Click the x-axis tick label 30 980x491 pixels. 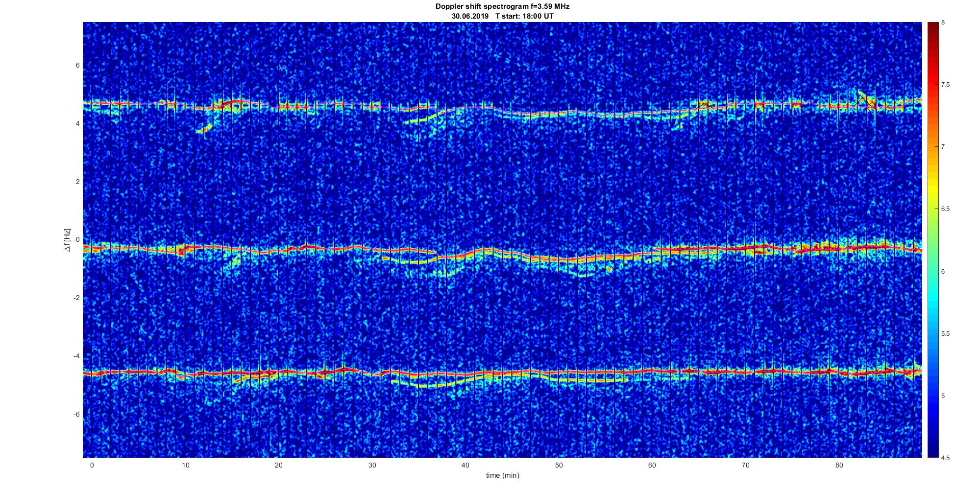[372, 465]
